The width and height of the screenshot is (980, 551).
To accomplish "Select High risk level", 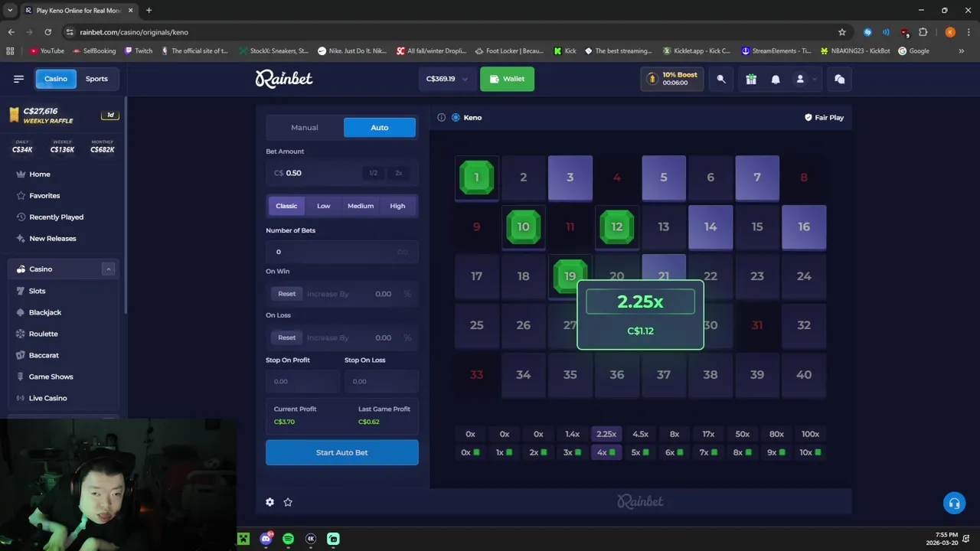I will click(397, 206).
